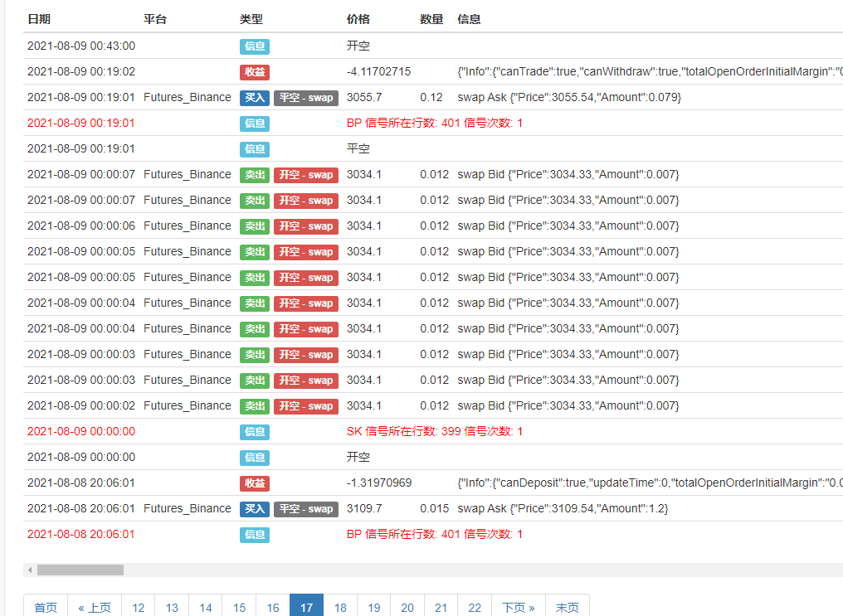Open log page 22
Viewport: 843px width, 616px height.
(x=475, y=607)
